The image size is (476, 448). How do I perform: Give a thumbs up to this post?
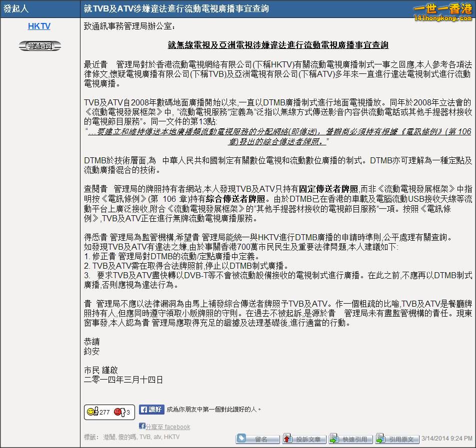[x=92, y=413]
